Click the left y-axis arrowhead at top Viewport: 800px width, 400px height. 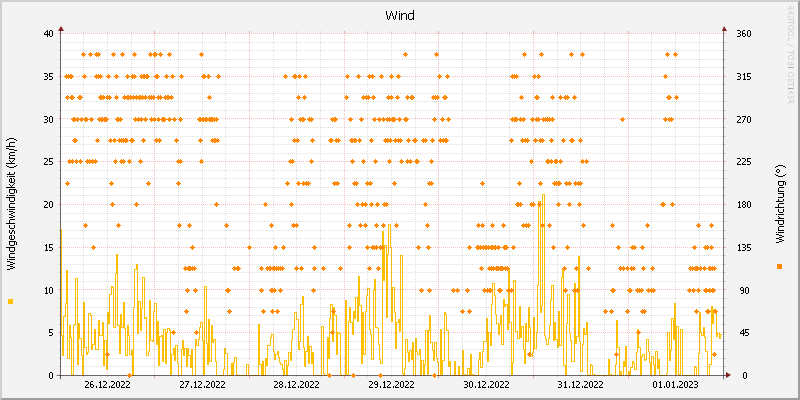pyautogui.click(x=61, y=29)
